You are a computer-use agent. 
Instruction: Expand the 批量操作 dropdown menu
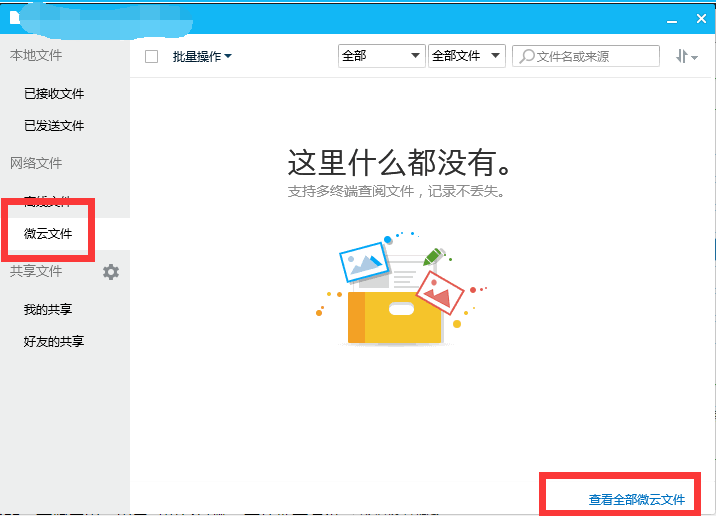[202, 57]
